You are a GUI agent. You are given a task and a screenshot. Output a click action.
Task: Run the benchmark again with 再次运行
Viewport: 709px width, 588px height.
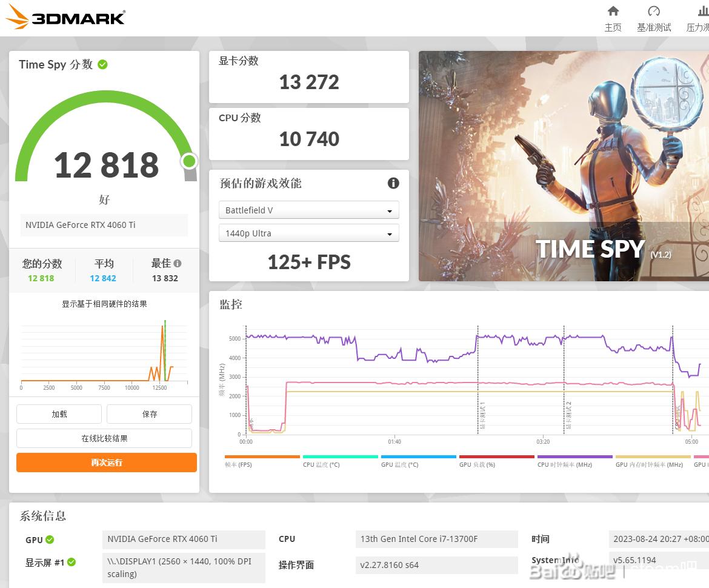[107, 463]
